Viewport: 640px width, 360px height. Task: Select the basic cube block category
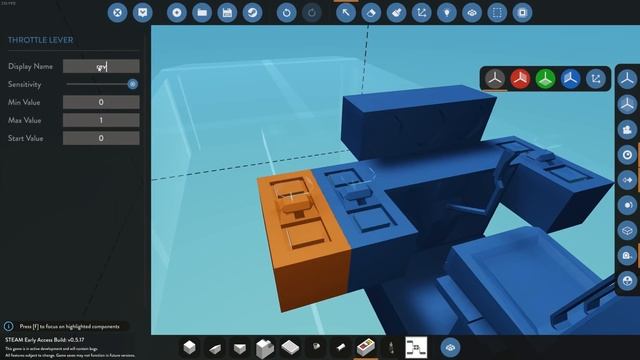pos(189,347)
